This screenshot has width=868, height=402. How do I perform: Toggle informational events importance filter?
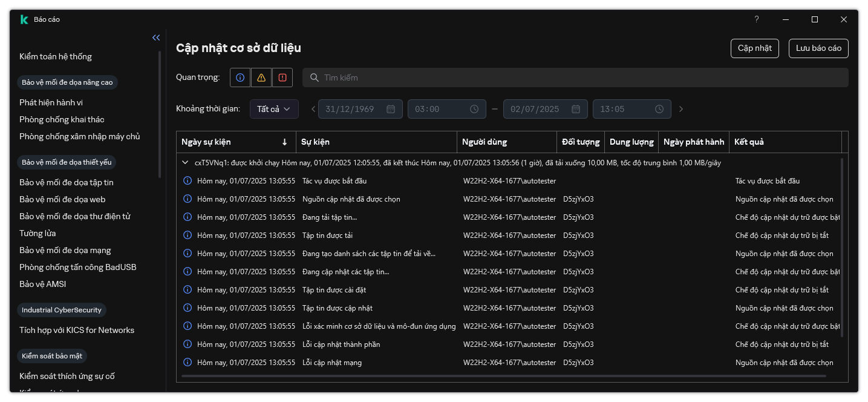click(240, 77)
